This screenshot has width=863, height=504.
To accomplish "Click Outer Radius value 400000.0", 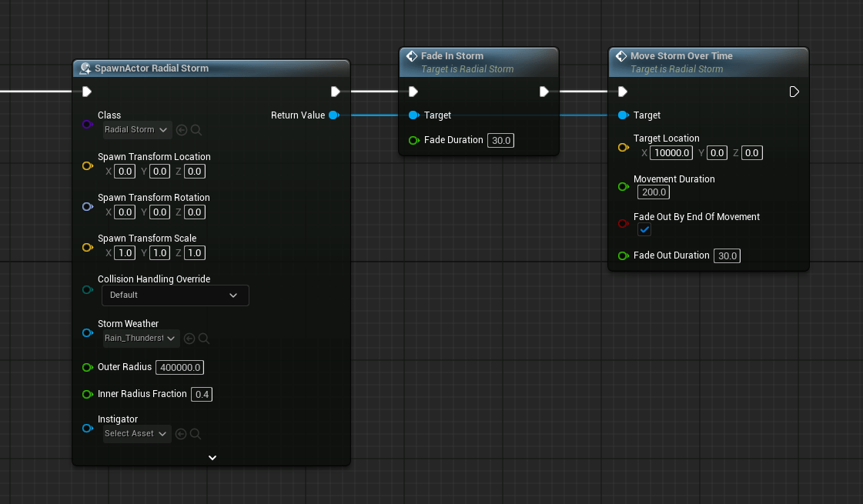I will 180,367.
